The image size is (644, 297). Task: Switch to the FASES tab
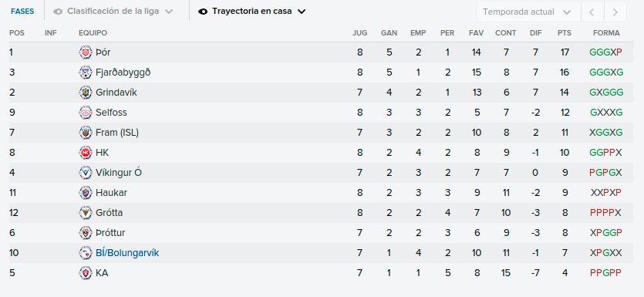[x=22, y=12]
